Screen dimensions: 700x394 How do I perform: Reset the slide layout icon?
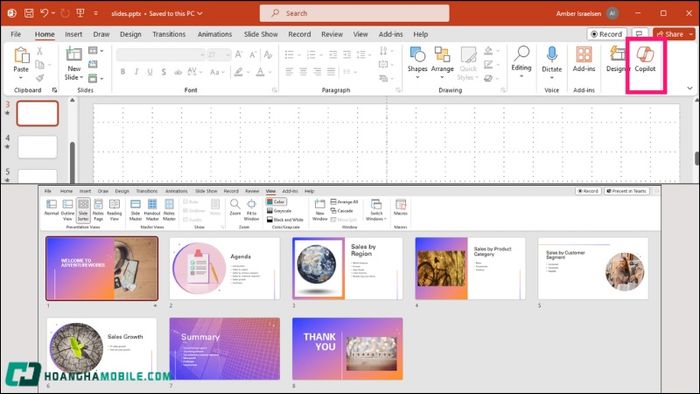tap(93, 64)
